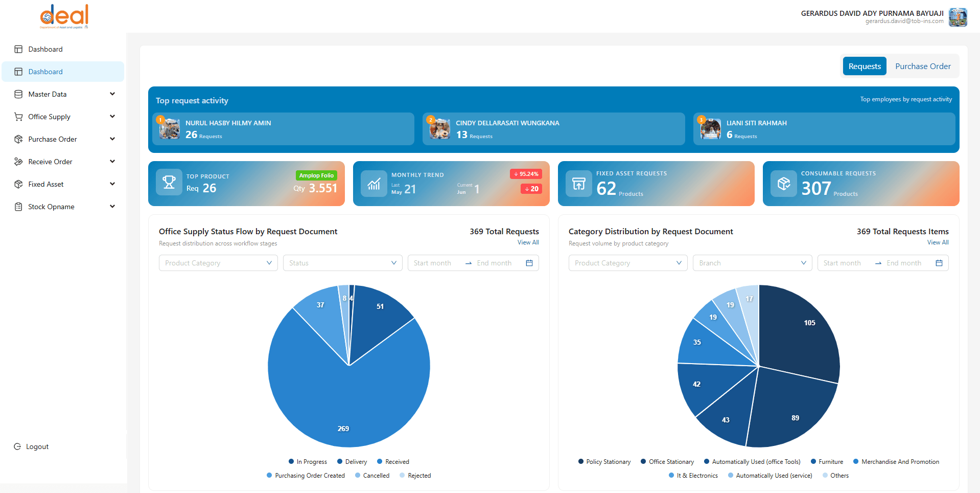Image resolution: width=980 pixels, height=493 pixels.
Task: Click the Monthly Trend chart icon
Action: point(374,184)
